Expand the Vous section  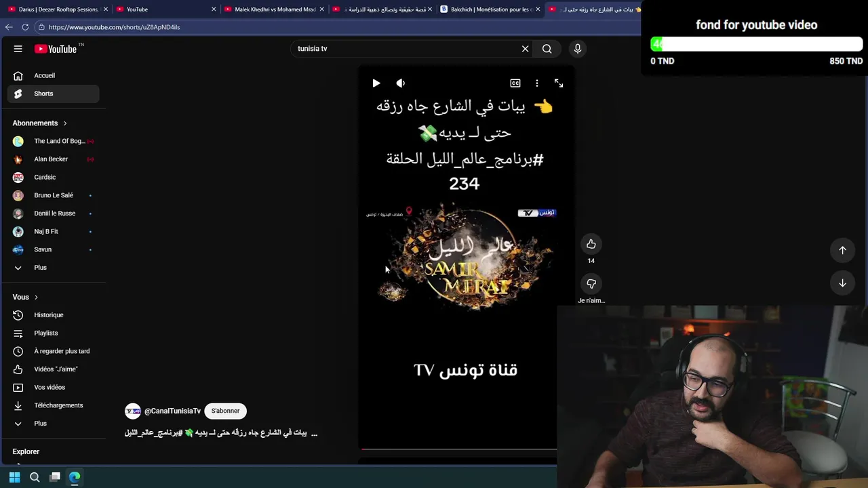25,297
